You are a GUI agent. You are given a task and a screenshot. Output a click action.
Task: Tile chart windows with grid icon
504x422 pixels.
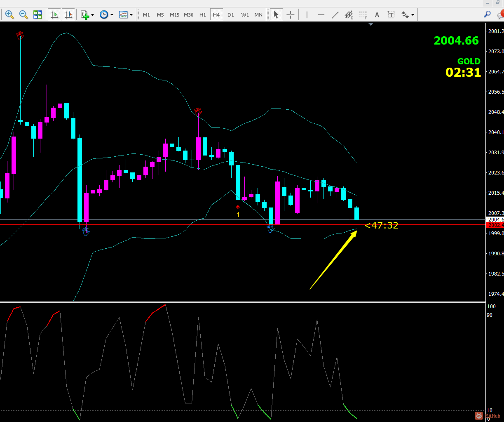38,15
